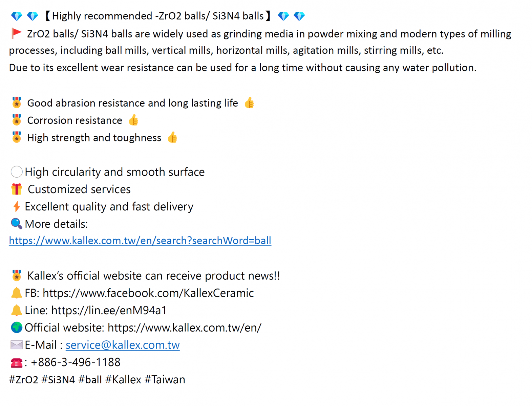The image size is (532, 406).
Task: Click the lightning bolt icon before Excellent quality
Action: (16, 206)
